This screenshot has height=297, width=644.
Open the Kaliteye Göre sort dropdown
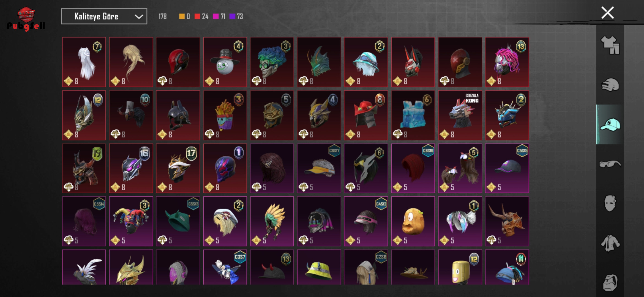[104, 16]
